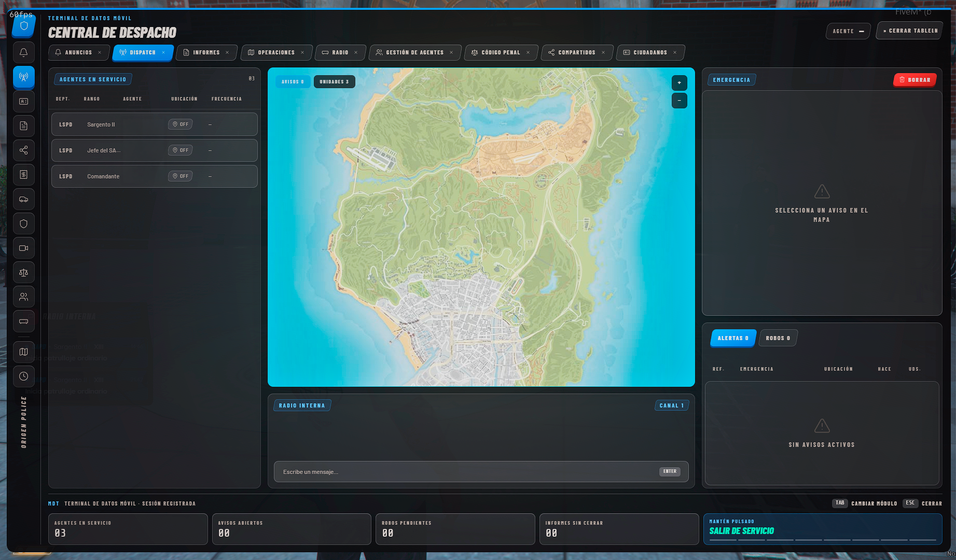Open the shield badge icon below the car

[23, 223]
